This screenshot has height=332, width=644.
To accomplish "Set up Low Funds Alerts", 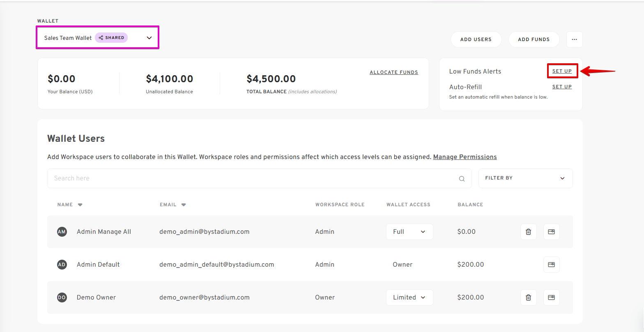I will click(562, 71).
